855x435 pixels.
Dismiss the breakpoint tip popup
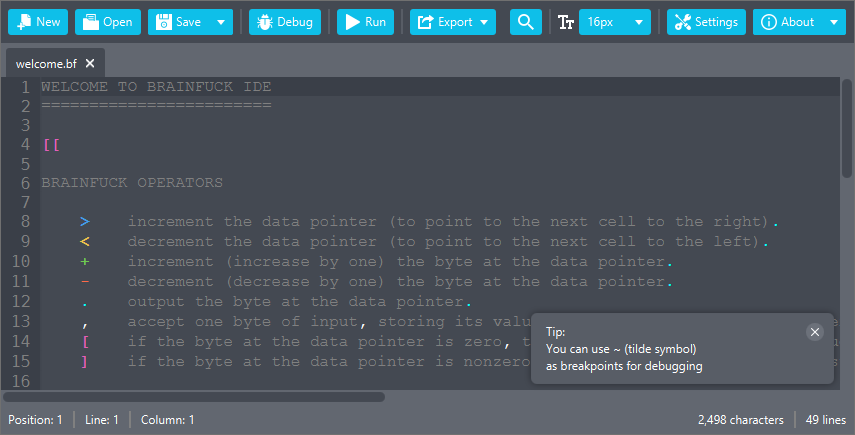click(x=815, y=332)
